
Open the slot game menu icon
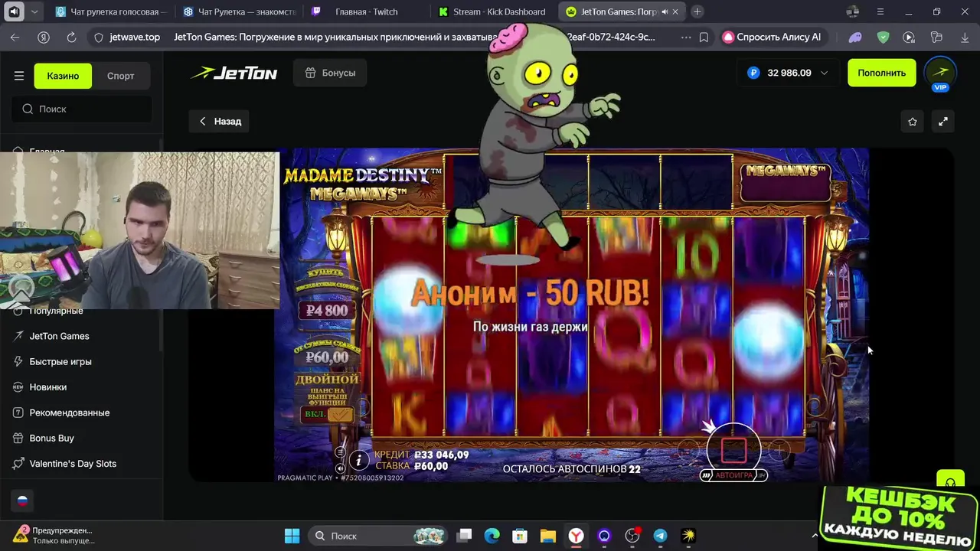[x=341, y=452]
